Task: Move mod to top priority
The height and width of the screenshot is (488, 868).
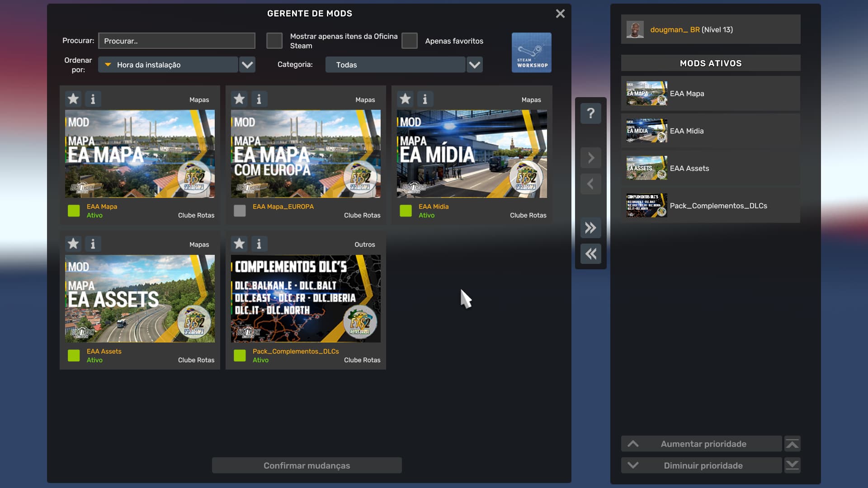Action: (x=793, y=444)
